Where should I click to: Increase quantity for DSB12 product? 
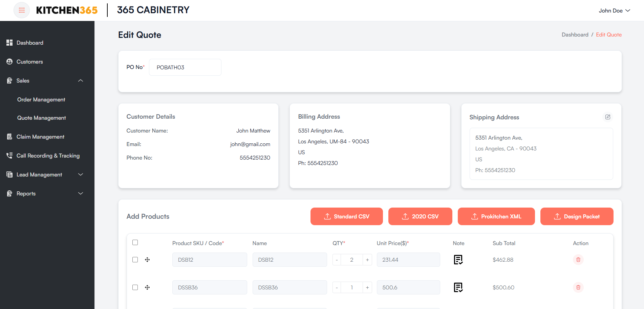367,260
